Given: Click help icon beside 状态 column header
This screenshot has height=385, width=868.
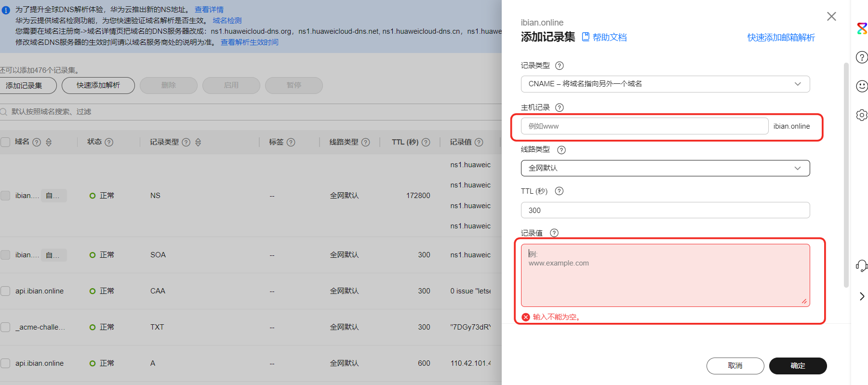Looking at the screenshot, I should click(109, 142).
